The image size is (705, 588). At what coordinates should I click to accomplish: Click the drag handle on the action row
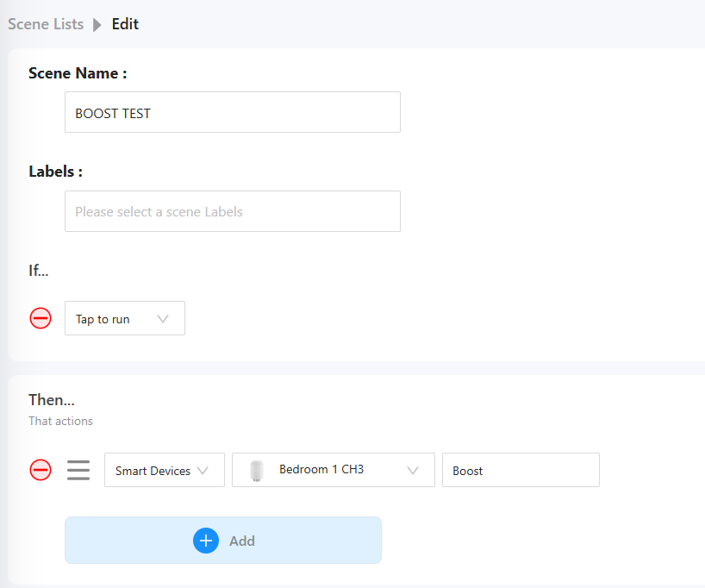pyautogui.click(x=78, y=470)
